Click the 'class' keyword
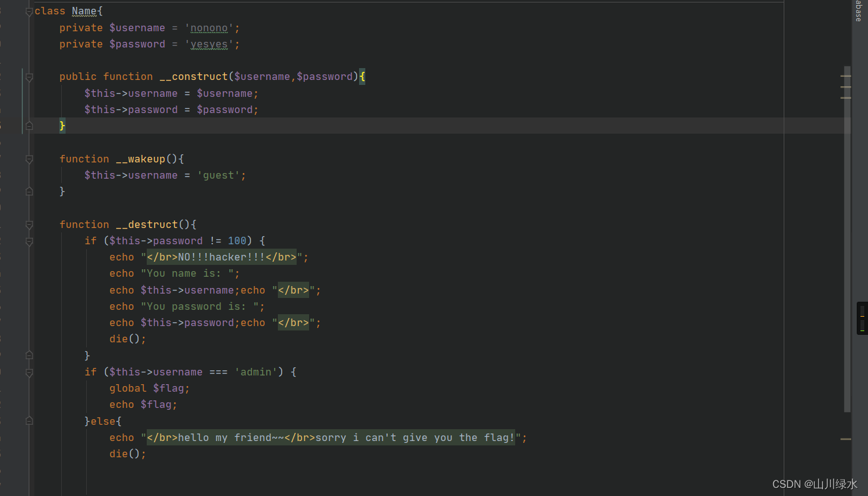The width and height of the screenshot is (868, 496). 50,11
